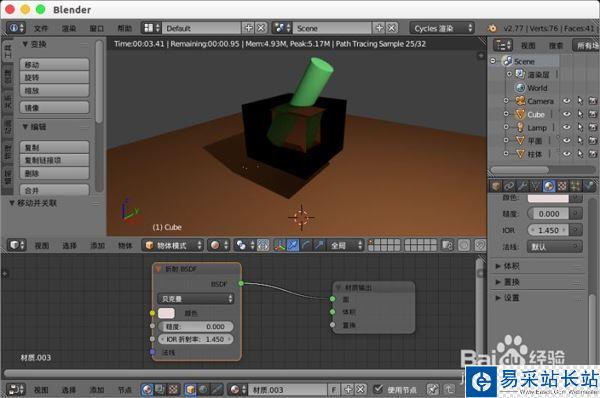Open the Constraints properties tab chain icon
This screenshot has width=600, height=398.
[x=509, y=186]
